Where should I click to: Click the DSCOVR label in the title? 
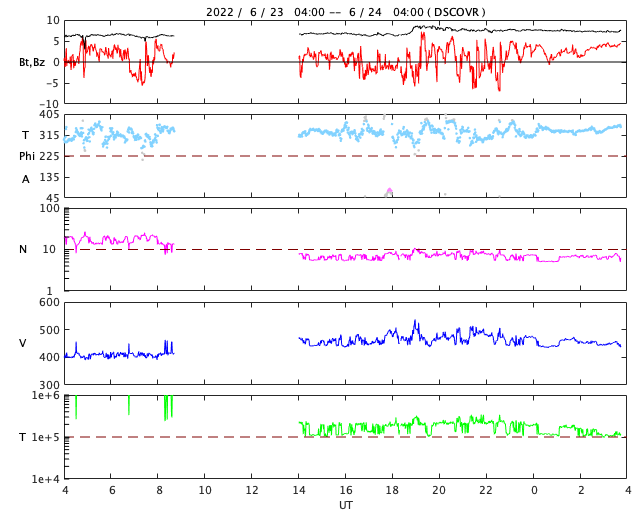(456, 12)
